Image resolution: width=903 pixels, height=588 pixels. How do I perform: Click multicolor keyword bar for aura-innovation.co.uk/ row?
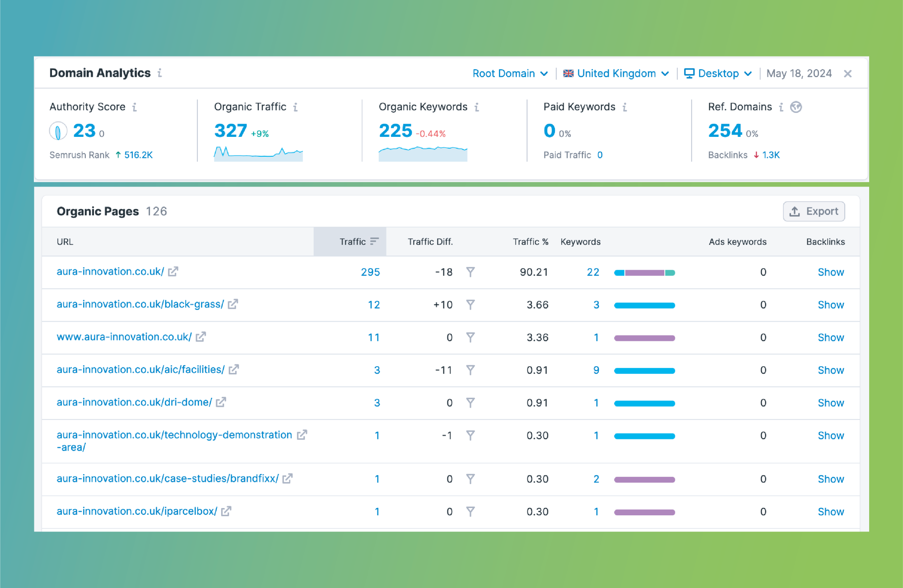tap(644, 273)
